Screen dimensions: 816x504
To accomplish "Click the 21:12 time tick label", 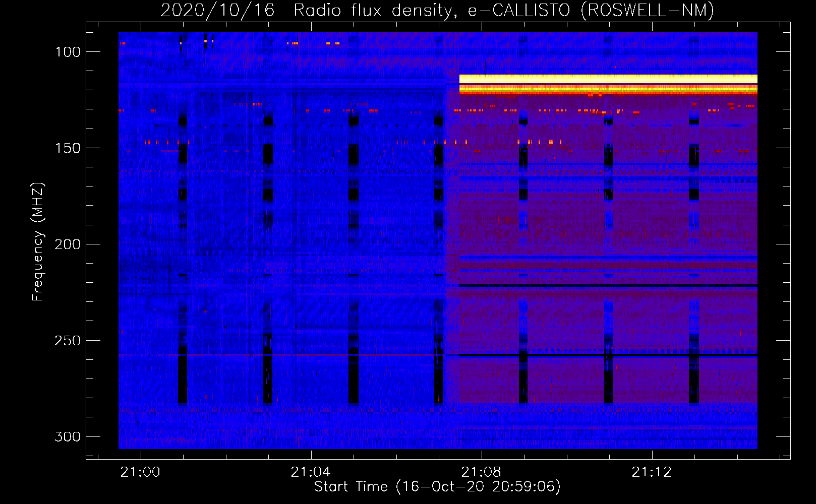I will 652,472.
